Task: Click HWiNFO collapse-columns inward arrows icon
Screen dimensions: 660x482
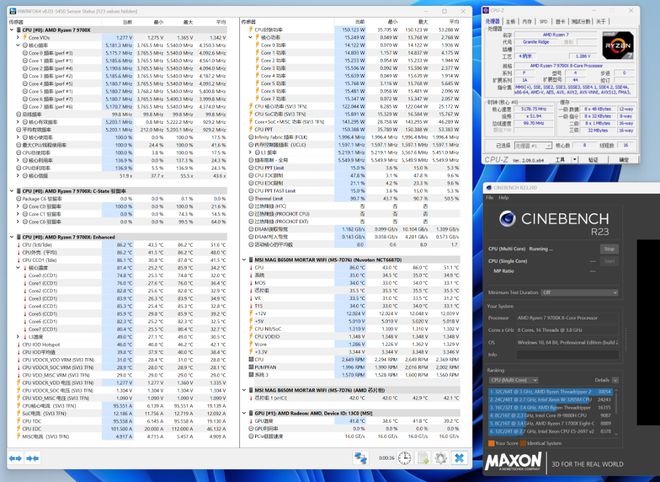Action: pyautogui.click(x=33, y=458)
